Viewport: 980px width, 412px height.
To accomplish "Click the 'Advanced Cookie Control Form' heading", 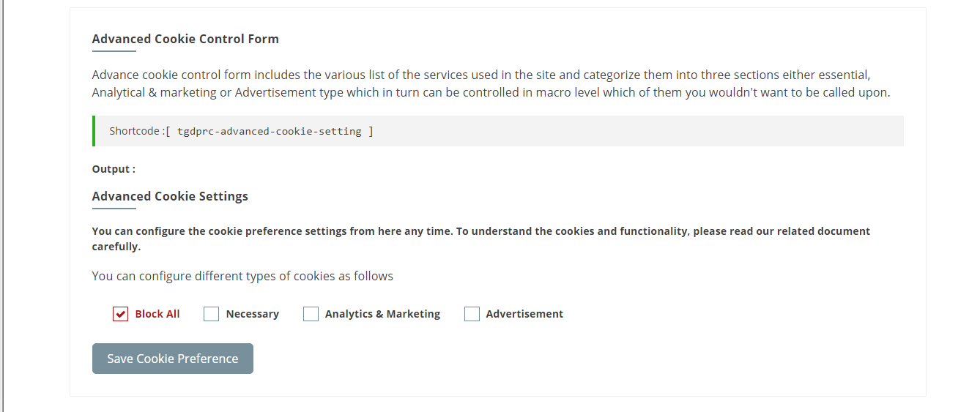I will click(185, 39).
